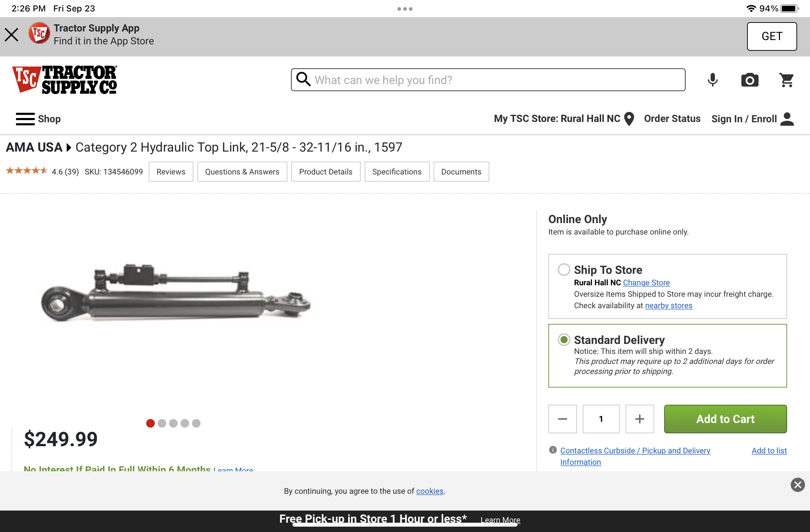This screenshot has height=532, width=810.
Task: Open camera image search
Action: (750, 80)
